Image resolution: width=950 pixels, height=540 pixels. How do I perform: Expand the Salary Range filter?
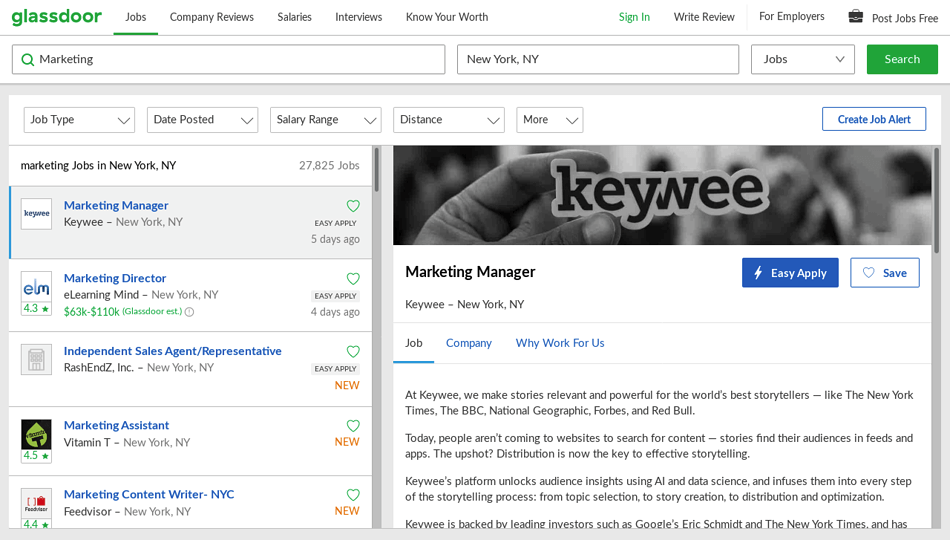pyautogui.click(x=325, y=120)
